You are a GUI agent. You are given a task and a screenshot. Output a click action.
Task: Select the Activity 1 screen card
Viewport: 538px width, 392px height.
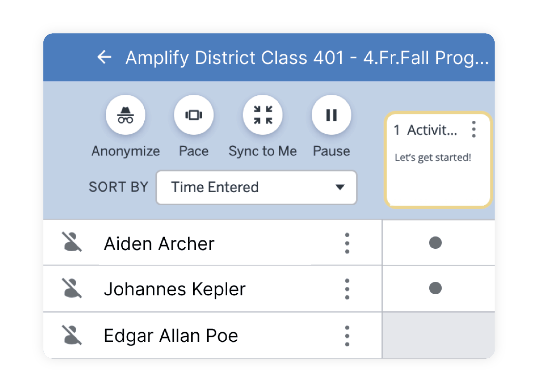click(x=438, y=160)
